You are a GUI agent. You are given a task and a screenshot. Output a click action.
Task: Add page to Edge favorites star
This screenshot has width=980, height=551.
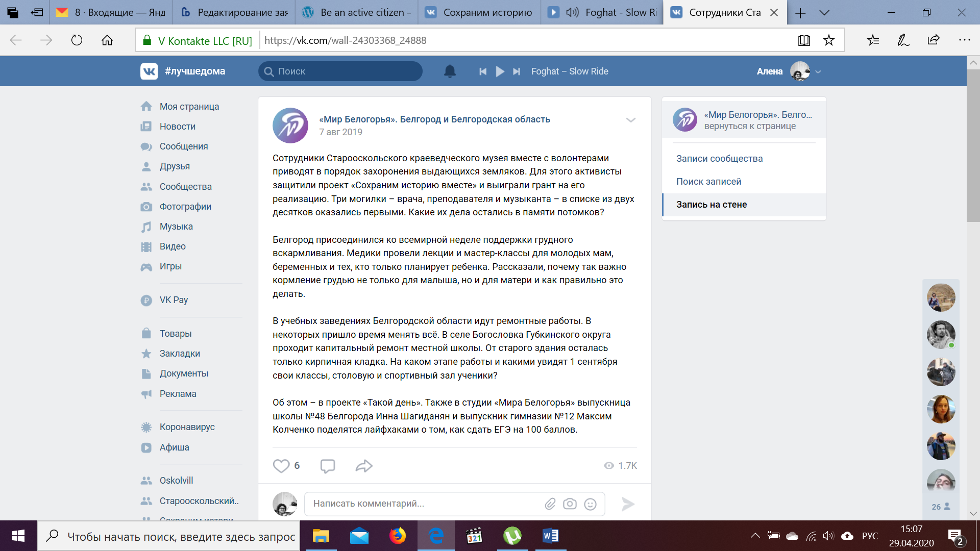point(828,40)
